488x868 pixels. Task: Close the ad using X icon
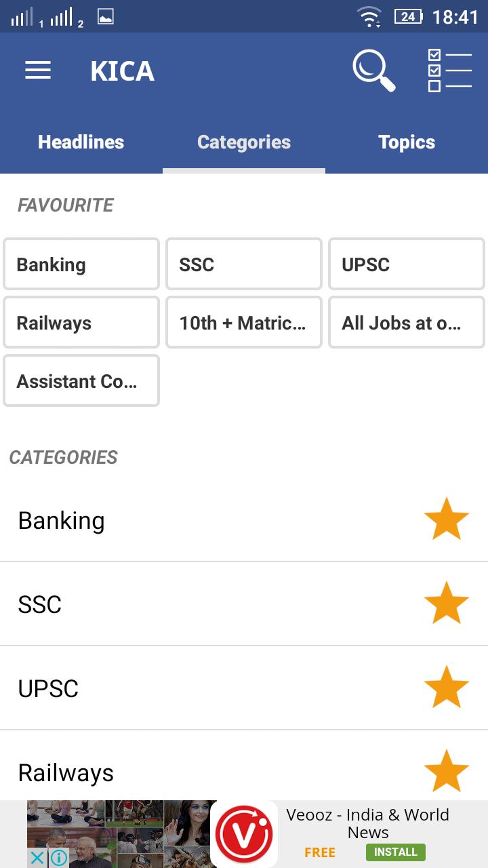38,858
